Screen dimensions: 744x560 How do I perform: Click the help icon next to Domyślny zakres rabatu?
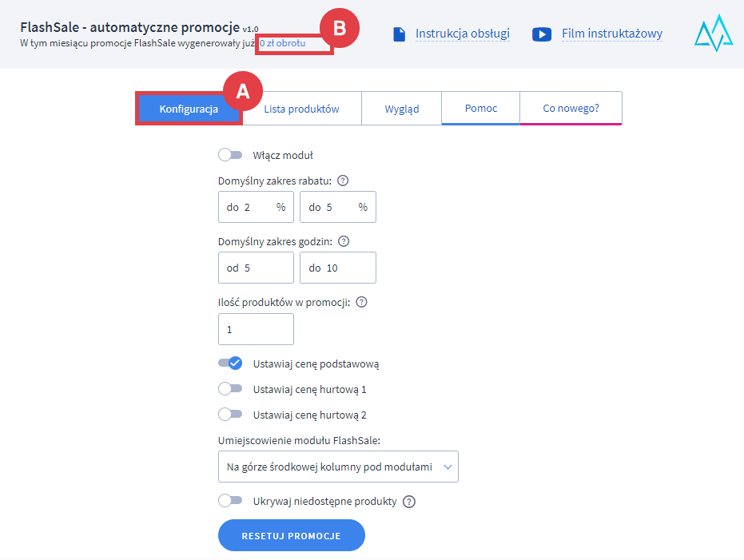[x=343, y=181]
